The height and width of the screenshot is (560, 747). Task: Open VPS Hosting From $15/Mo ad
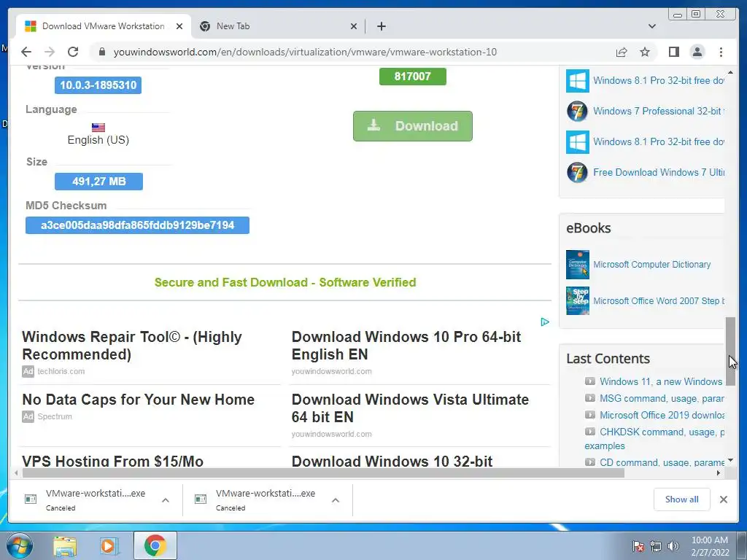(x=113, y=461)
